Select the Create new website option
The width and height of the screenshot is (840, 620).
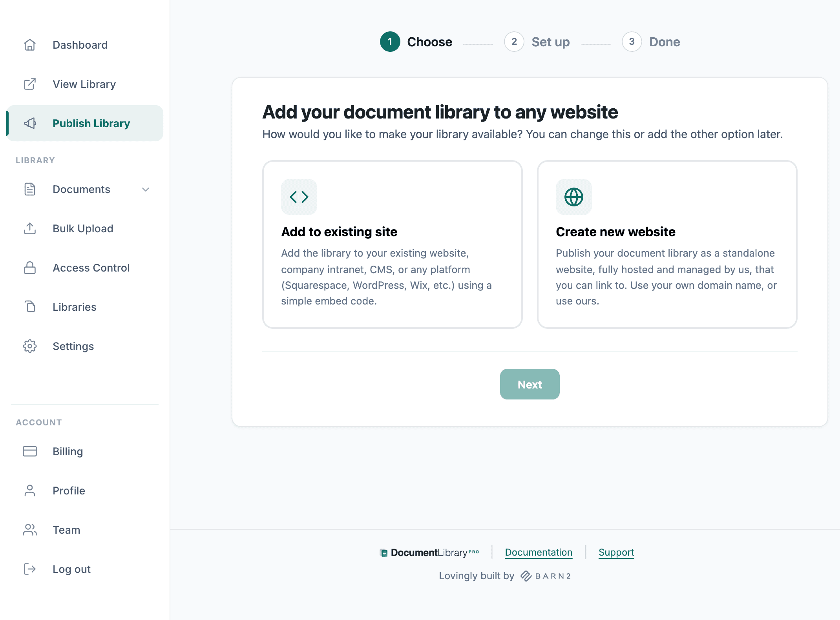667,244
